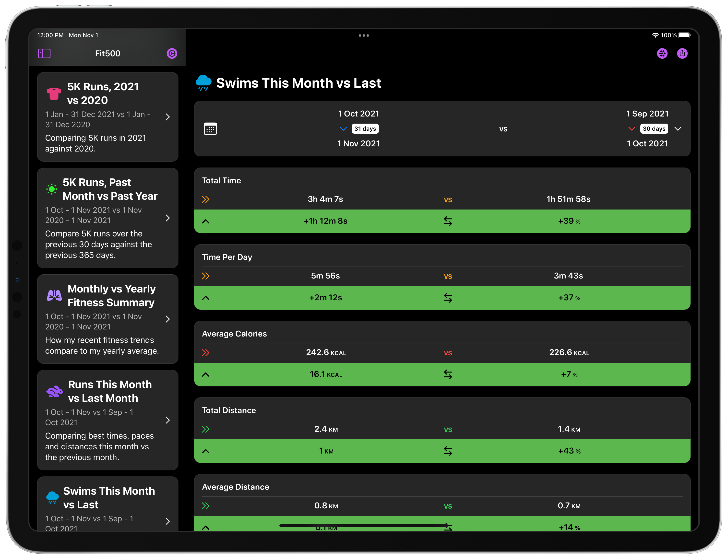Viewport: 728px width, 560px height.
Task: Click the 30 days badge
Action: [x=654, y=128]
